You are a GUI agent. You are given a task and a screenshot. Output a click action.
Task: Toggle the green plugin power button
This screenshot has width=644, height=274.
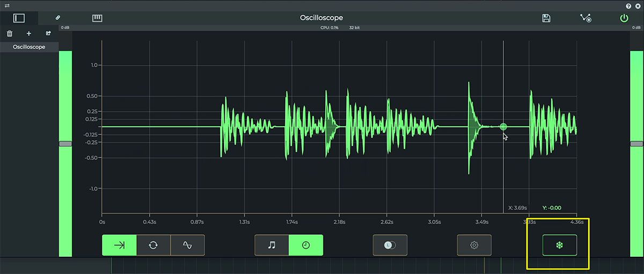624,18
